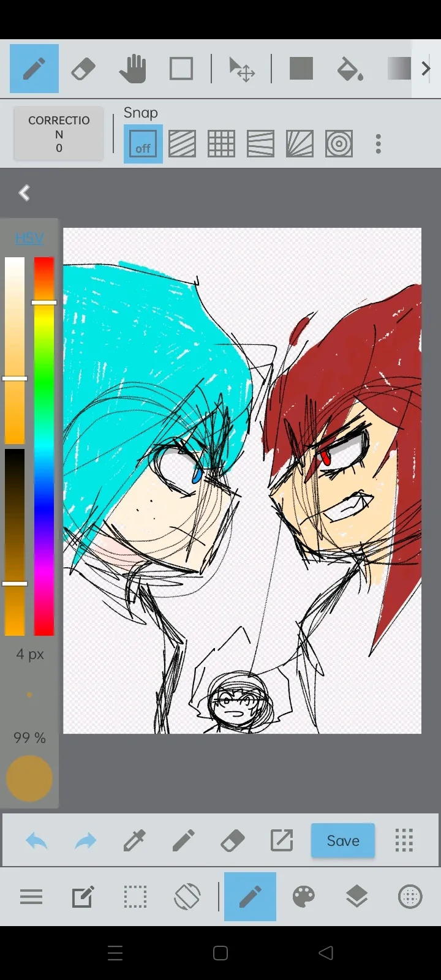Switch to eraser in shortcut bar
The height and width of the screenshot is (980, 441).
pyautogui.click(x=232, y=841)
